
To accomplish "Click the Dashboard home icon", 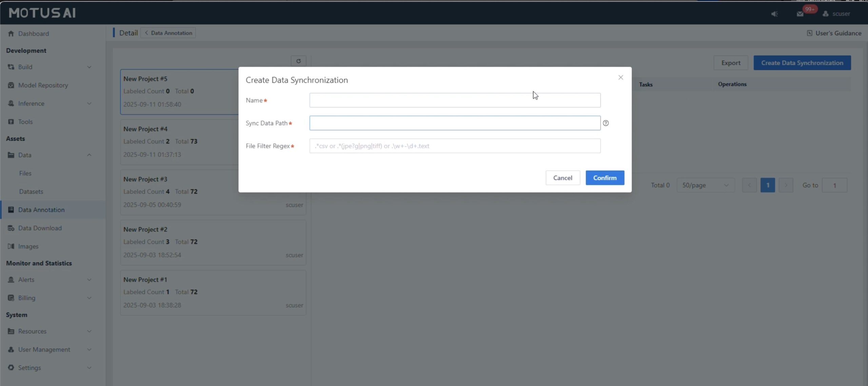I will pyautogui.click(x=11, y=34).
